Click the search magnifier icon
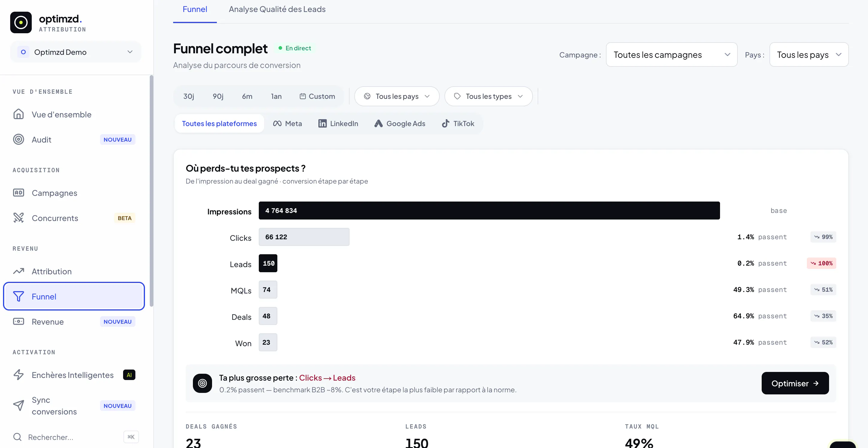The width and height of the screenshot is (868, 448). point(17,437)
